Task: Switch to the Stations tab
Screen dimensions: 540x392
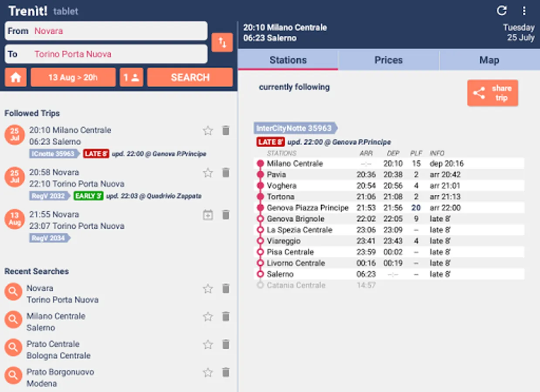Action: [288, 60]
